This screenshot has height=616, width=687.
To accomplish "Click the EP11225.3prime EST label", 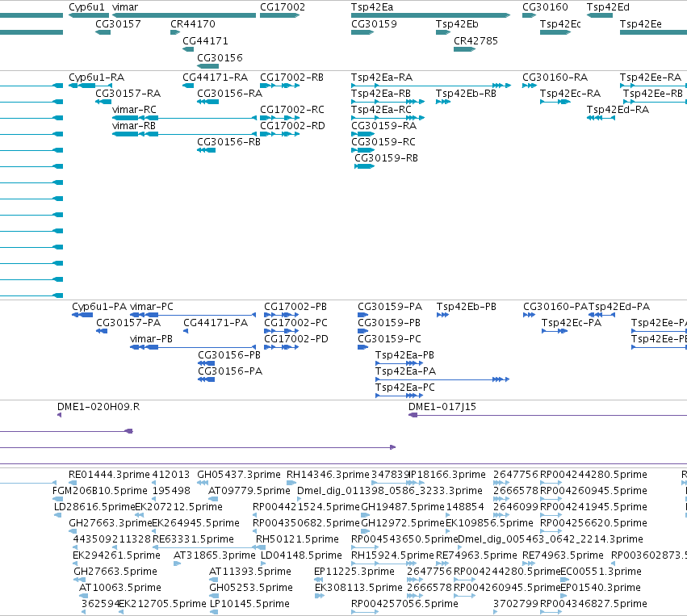I will point(354,572).
